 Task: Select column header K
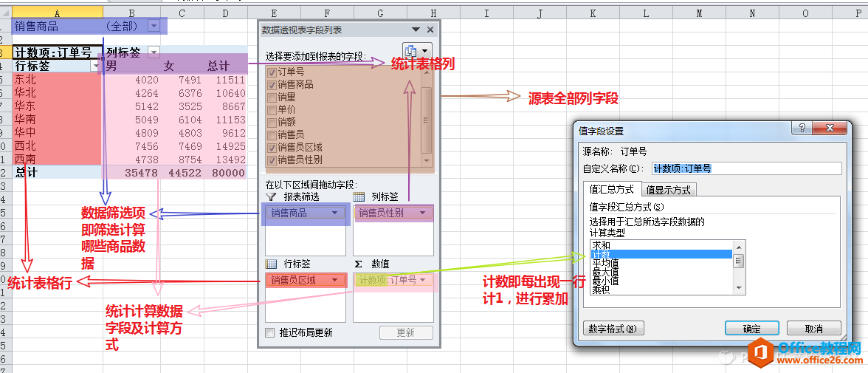592,12
